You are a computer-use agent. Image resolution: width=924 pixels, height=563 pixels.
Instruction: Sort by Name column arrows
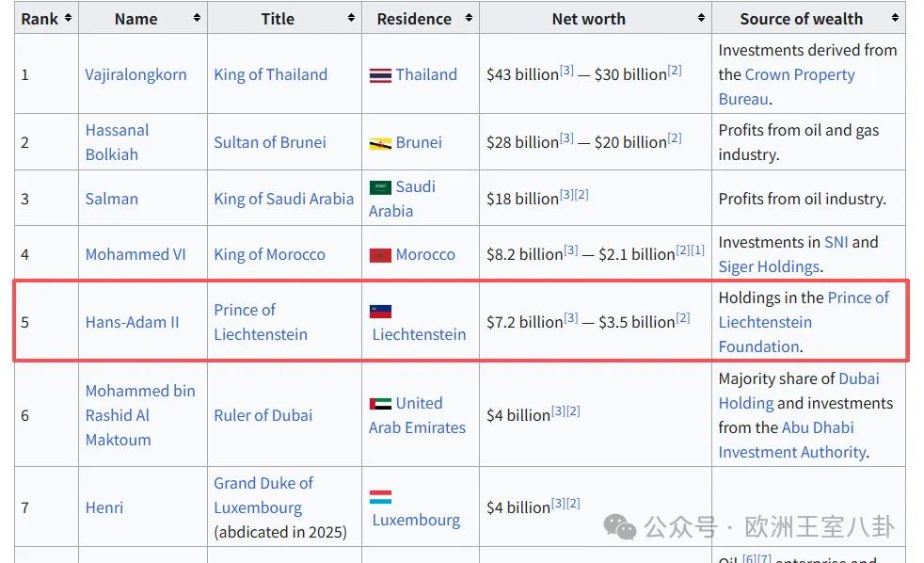click(197, 18)
